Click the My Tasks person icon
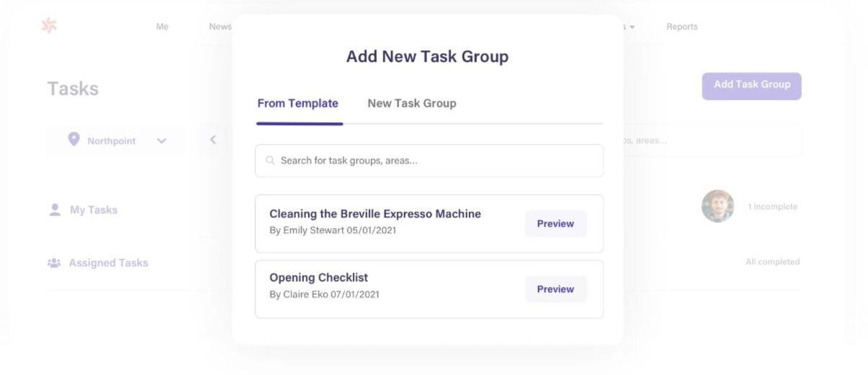Screen dimensions: 868x375 [55, 209]
